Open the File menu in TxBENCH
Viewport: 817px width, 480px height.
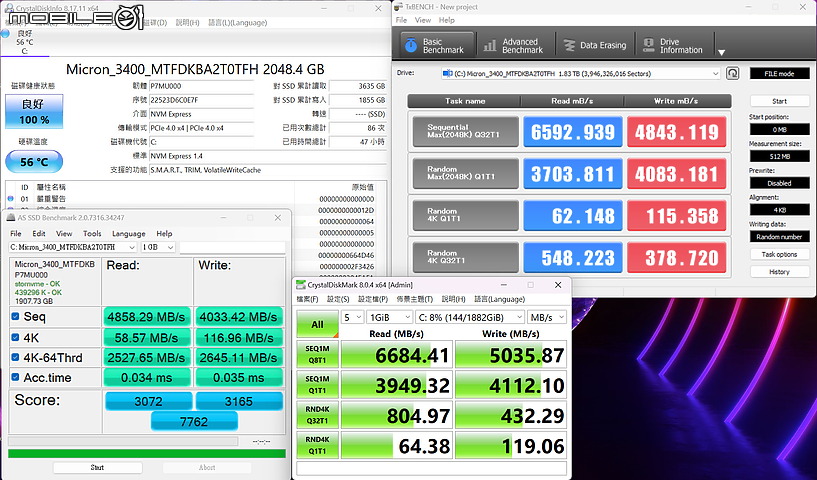coord(401,20)
